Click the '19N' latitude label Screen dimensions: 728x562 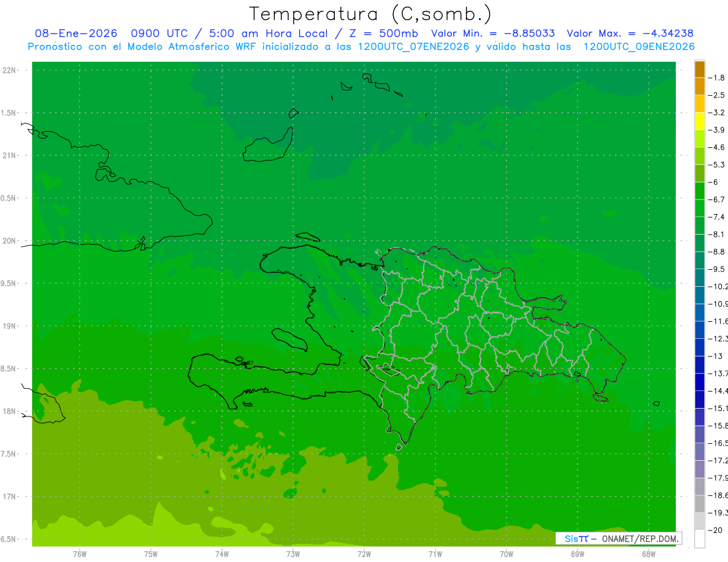10,326
